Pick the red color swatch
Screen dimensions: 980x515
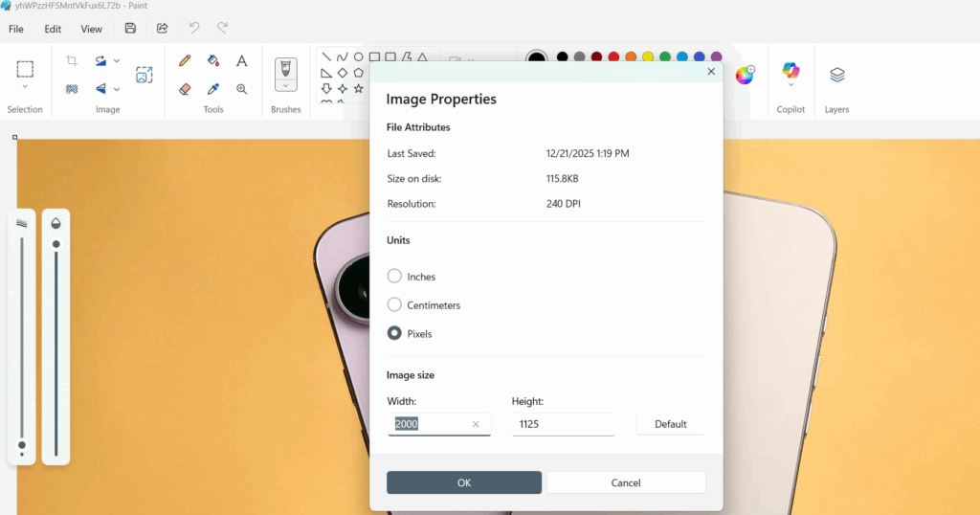613,57
